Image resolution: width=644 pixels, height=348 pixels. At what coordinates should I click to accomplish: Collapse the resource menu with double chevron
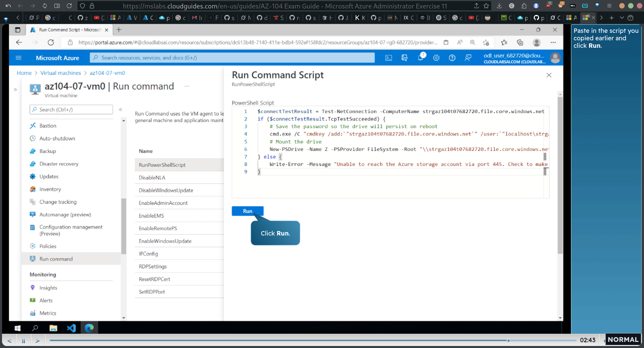click(x=120, y=109)
